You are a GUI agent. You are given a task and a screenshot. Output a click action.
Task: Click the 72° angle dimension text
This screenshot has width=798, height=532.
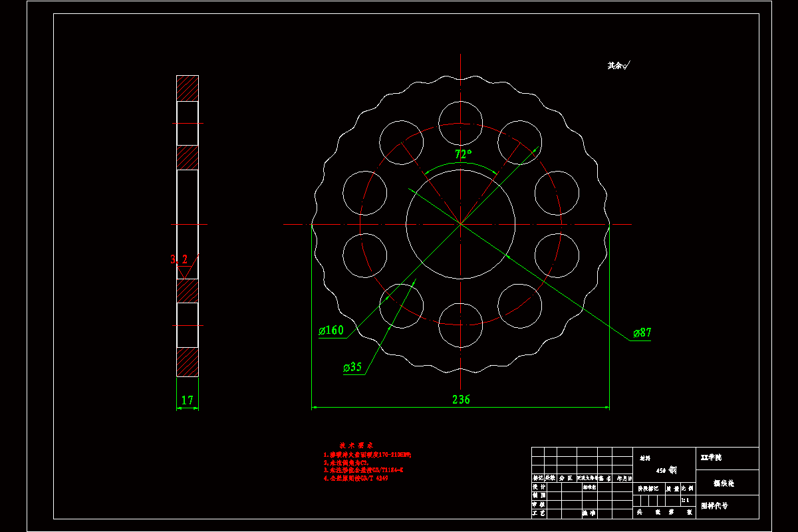[464, 154]
